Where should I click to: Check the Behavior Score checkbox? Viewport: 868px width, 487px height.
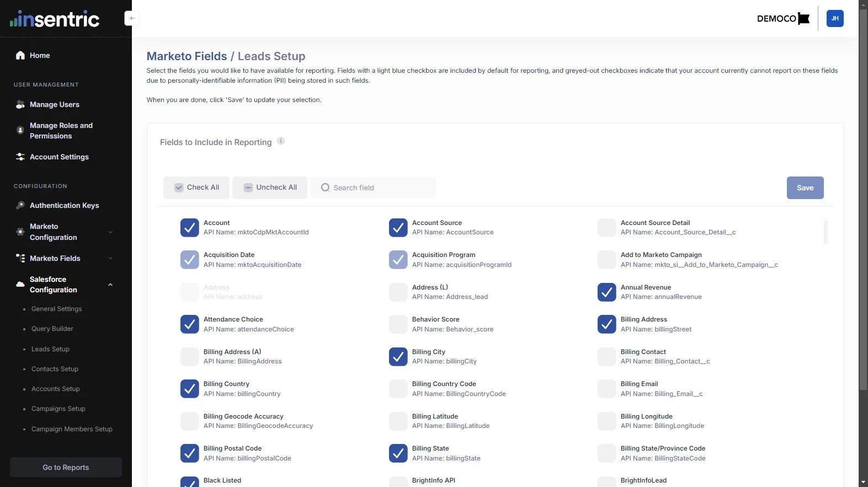[x=398, y=324]
